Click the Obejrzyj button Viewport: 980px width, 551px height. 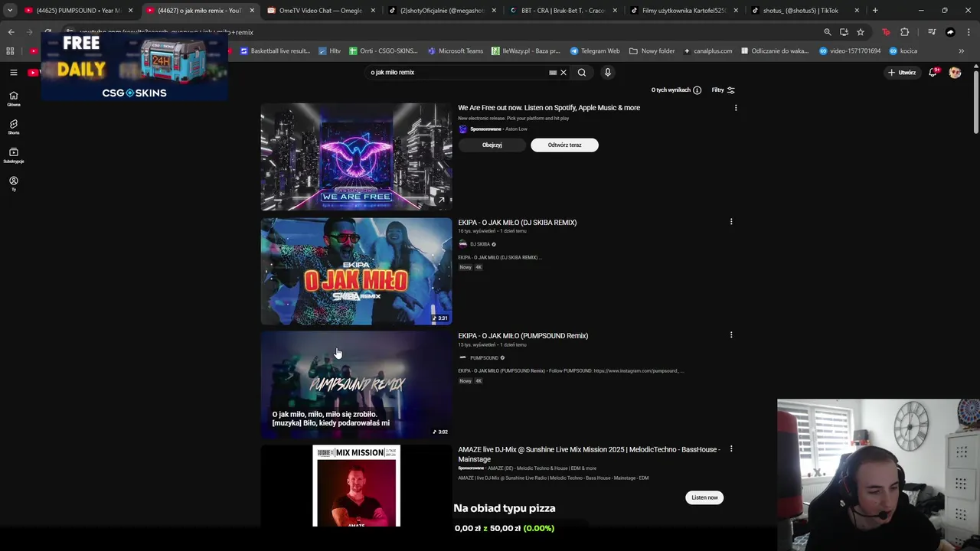click(492, 145)
